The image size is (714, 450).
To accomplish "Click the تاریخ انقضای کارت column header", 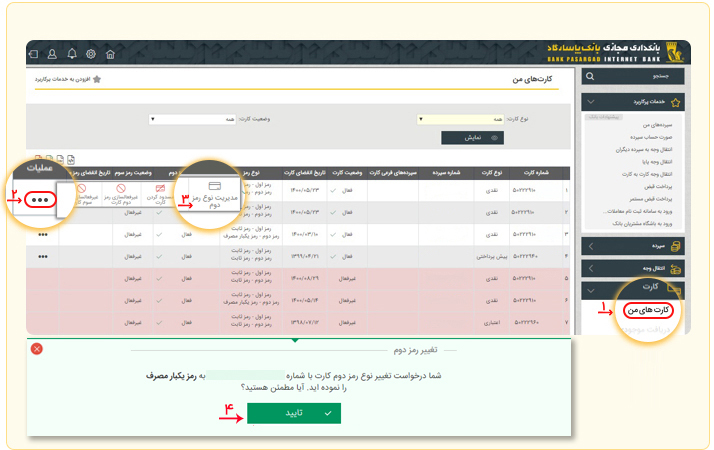I will tap(305, 173).
